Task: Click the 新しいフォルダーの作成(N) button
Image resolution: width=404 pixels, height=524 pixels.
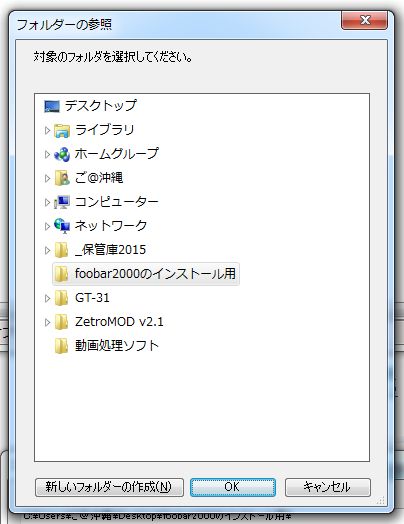Action: 109,487
